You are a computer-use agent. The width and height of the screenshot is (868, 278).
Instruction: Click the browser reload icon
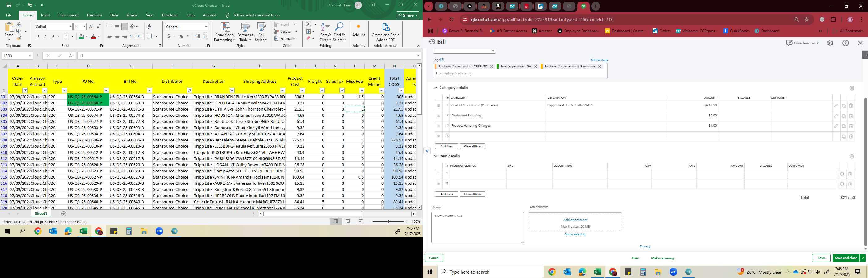tap(452, 19)
